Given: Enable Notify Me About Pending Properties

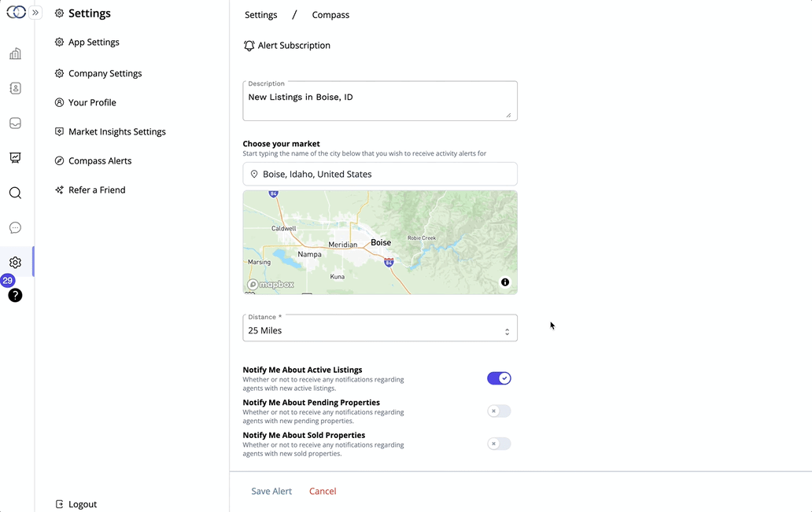Looking at the screenshot, I should pyautogui.click(x=499, y=411).
